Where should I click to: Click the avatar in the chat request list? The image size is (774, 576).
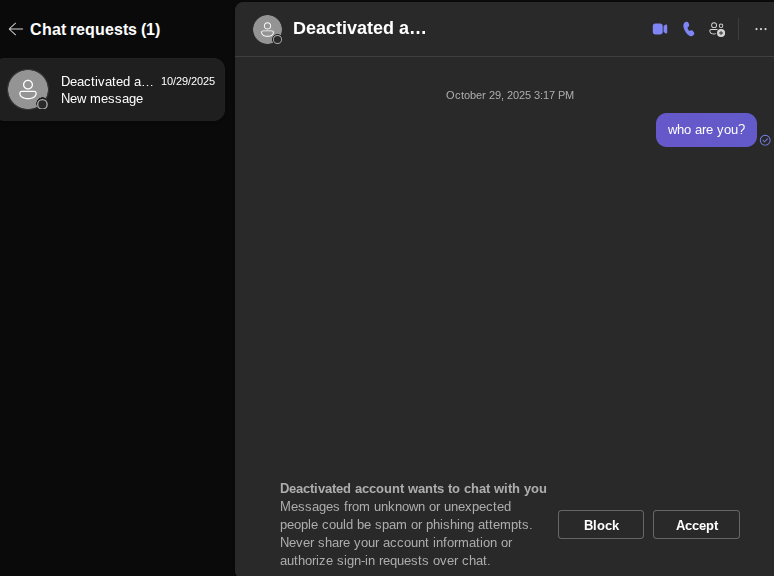click(28, 89)
